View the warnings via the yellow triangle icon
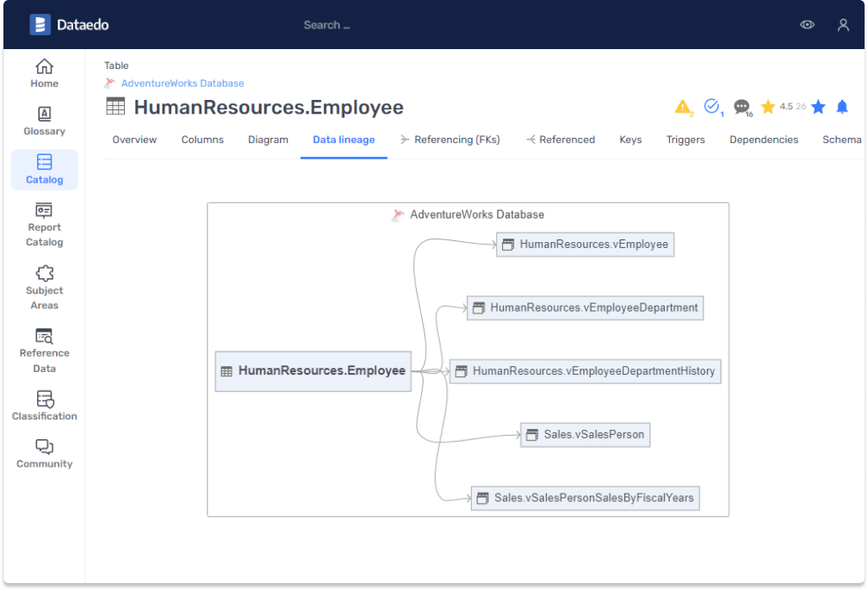This screenshot has width=868, height=590. pos(683,107)
